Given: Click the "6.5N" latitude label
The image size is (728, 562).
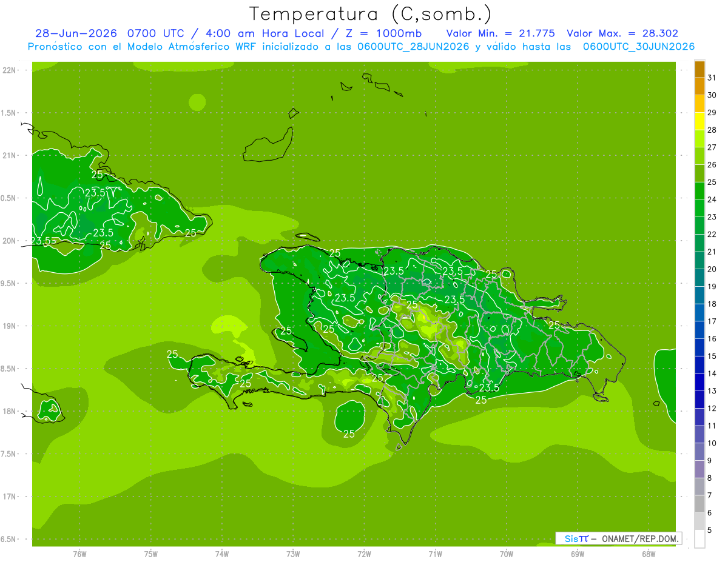Looking at the screenshot, I should (8, 539).
